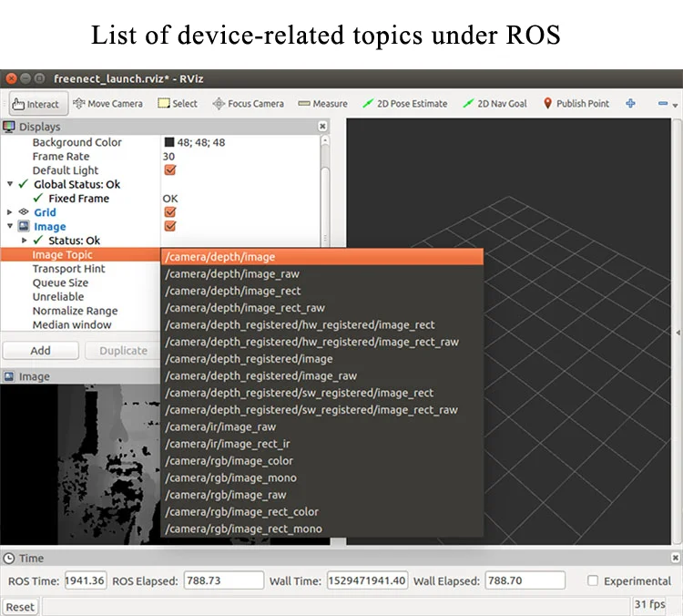Click the Frame Rate value 30
This screenshot has height=616, width=683.
coord(168,156)
